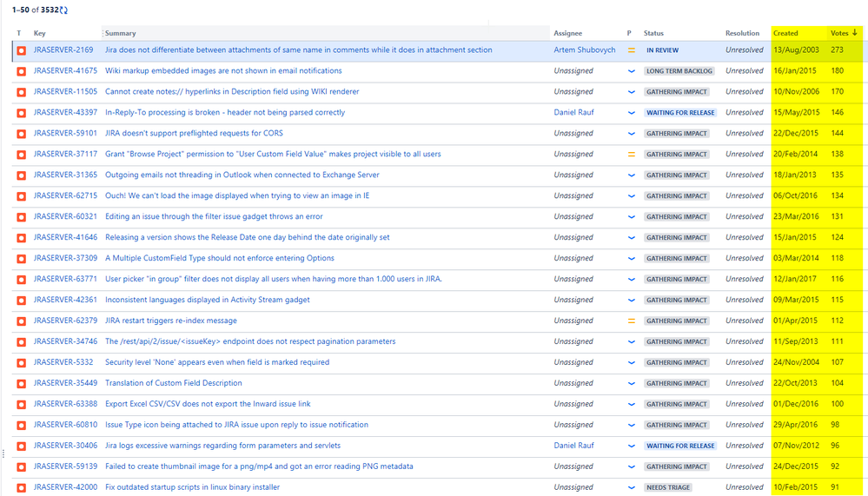
Task: Click the medium priority icon for JRASERVER-62379
Action: pos(631,321)
